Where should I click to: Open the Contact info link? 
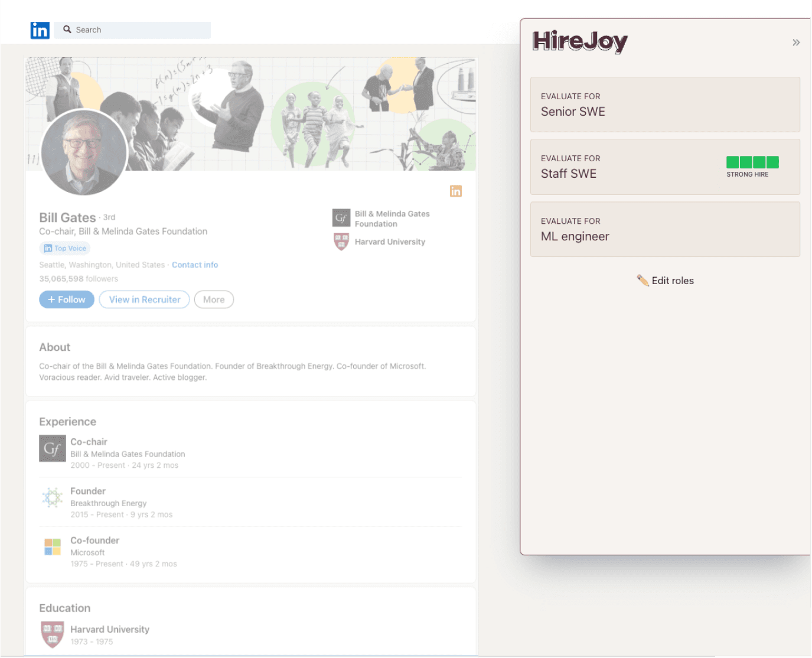(x=195, y=265)
